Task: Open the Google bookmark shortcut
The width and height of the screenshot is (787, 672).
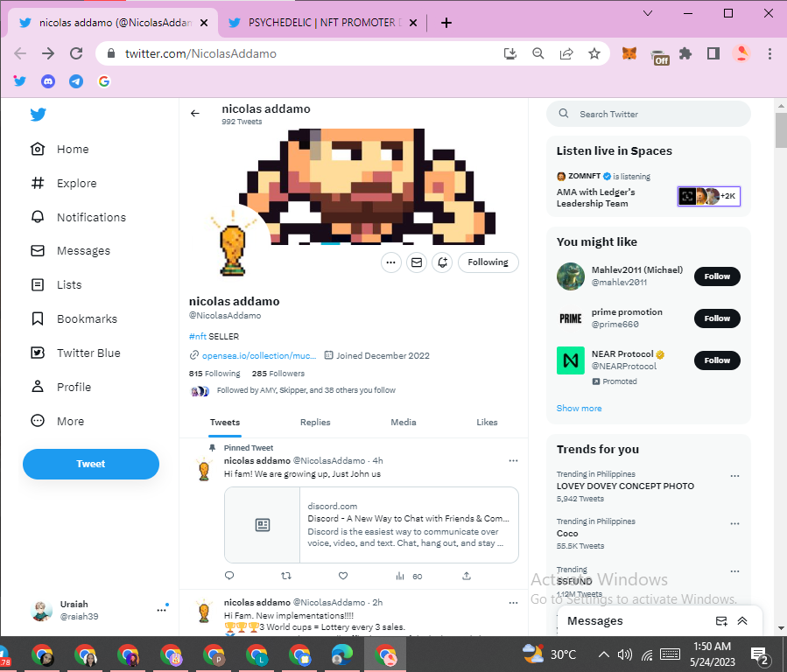Action: tap(104, 81)
